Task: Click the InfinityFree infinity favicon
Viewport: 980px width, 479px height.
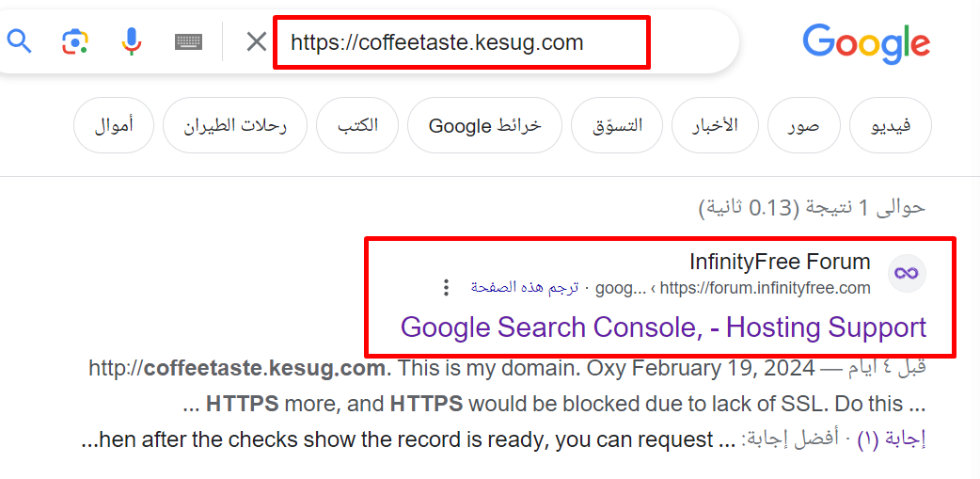Action: pos(907,273)
